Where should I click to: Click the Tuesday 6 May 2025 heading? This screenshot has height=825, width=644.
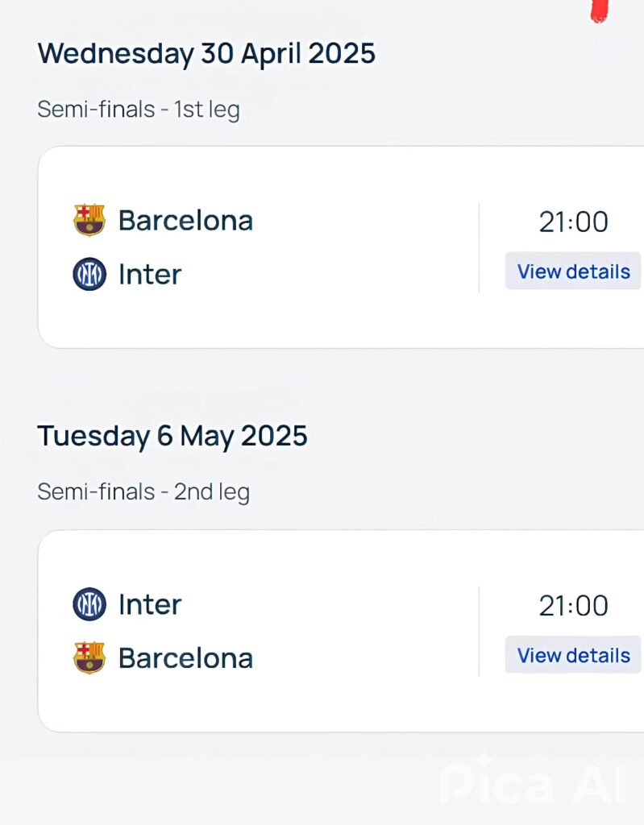[172, 436]
